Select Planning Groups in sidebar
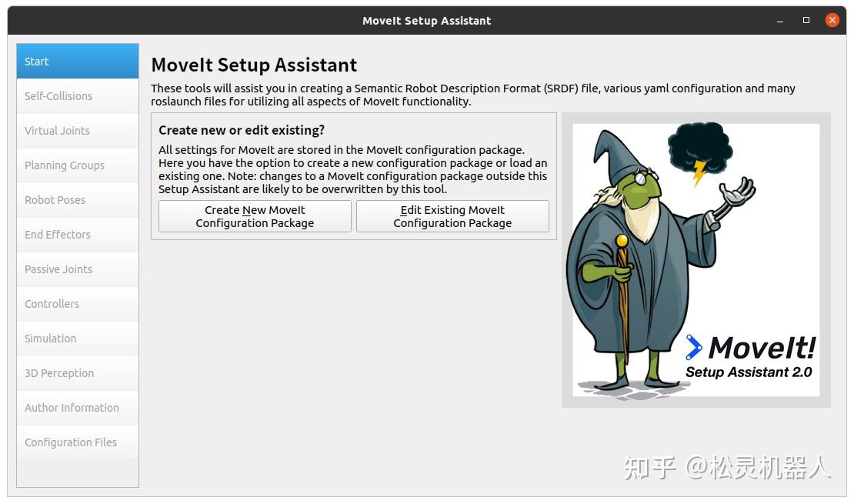 tap(78, 165)
